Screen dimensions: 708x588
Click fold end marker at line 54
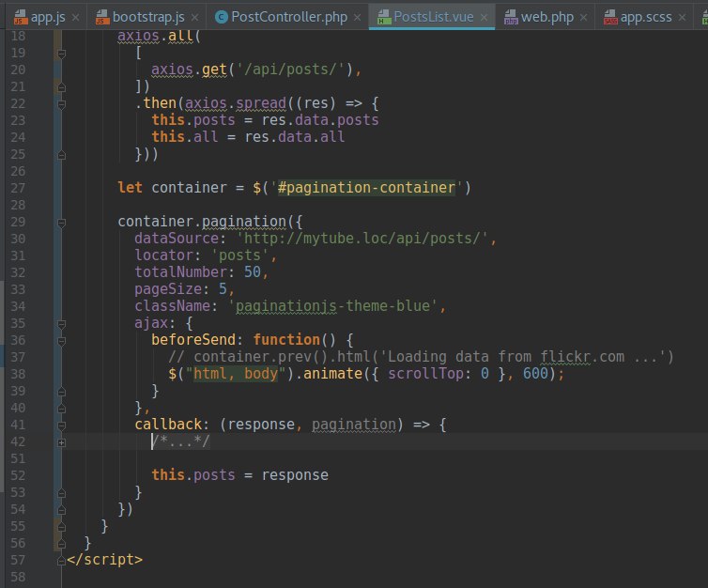click(62, 510)
